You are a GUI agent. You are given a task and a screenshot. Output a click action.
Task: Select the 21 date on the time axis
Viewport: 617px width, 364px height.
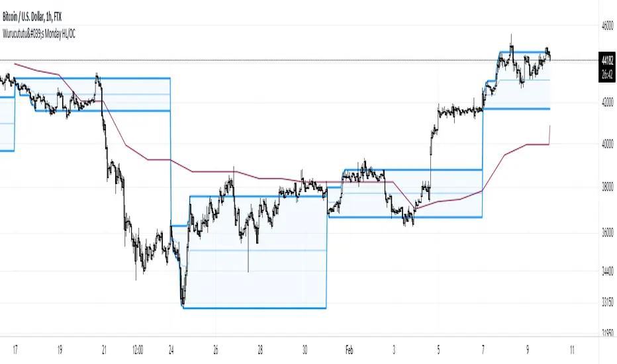(x=103, y=346)
